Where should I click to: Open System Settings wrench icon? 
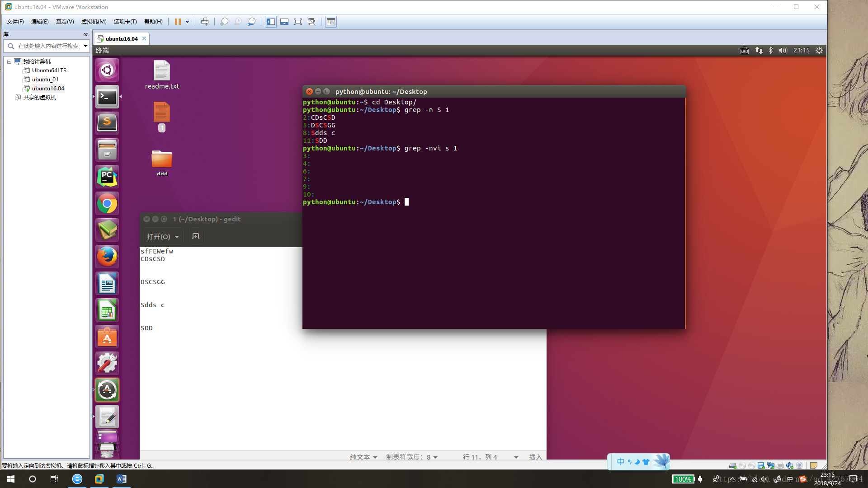coord(107,363)
